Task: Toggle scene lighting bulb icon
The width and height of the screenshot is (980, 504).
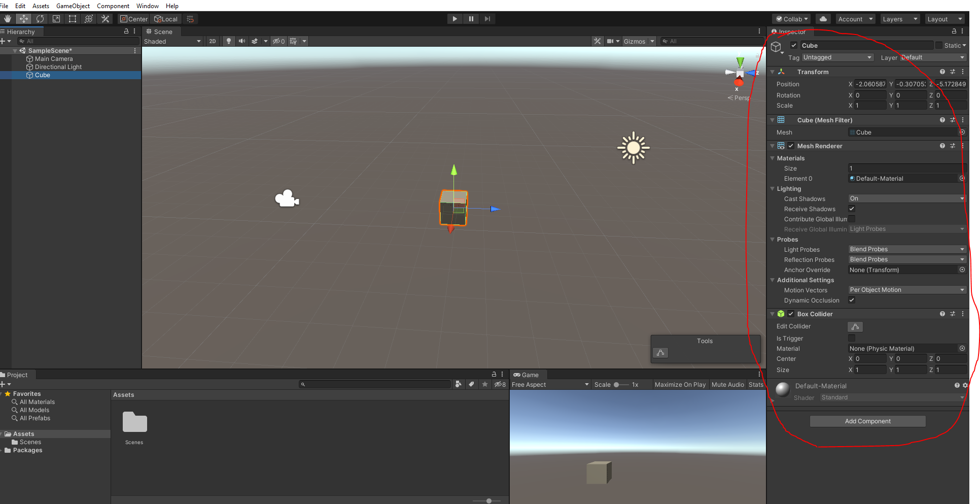Action: click(x=229, y=41)
